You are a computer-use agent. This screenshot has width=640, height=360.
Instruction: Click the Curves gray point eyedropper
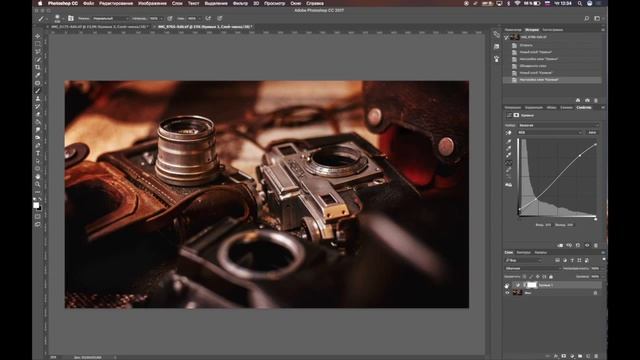(x=509, y=148)
